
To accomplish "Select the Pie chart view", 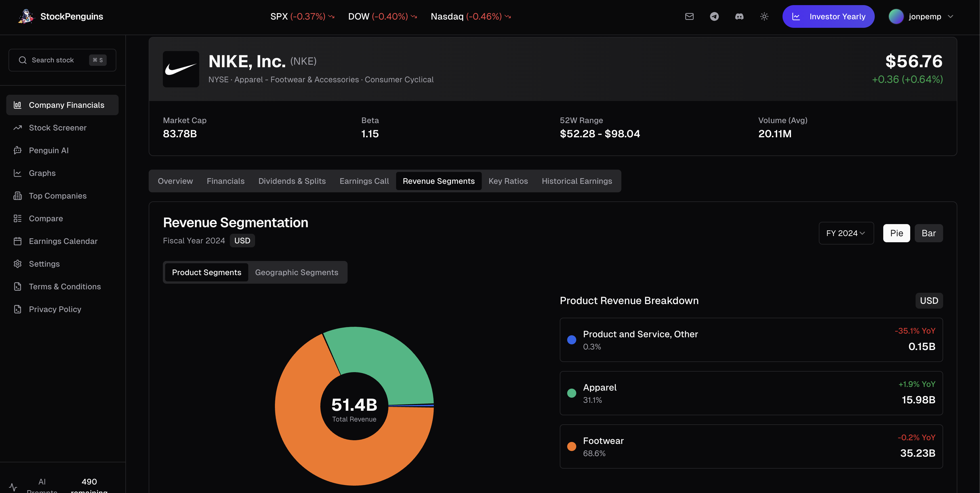I will click(x=896, y=233).
